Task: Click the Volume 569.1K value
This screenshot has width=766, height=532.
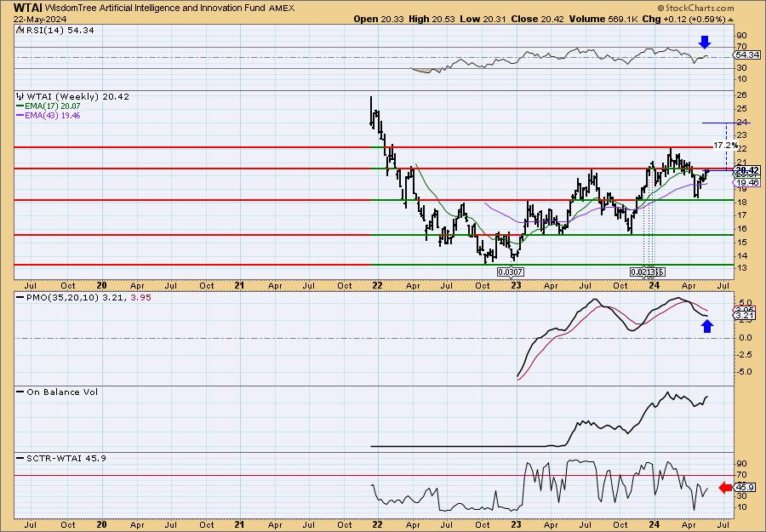Action: [x=603, y=19]
